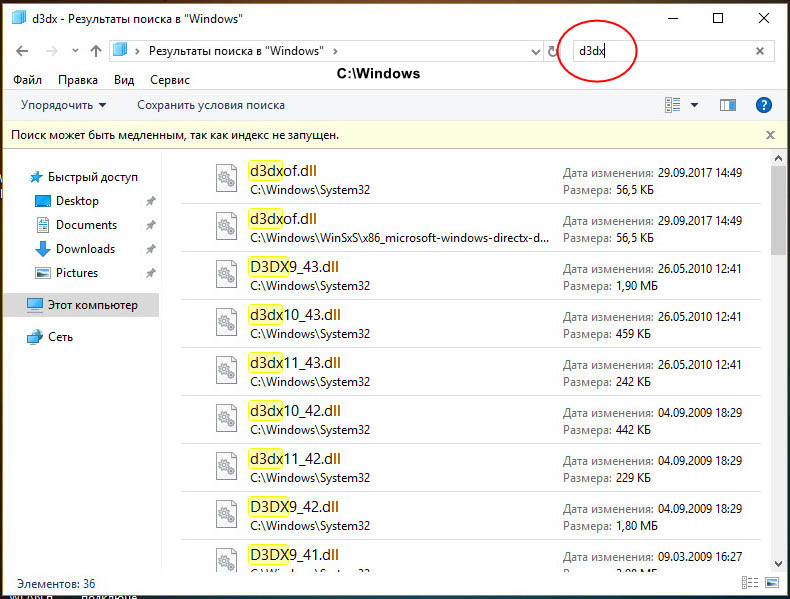This screenshot has height=599, width=790.
Task: Refresh the search results
Action: click(x=552, y=51)
